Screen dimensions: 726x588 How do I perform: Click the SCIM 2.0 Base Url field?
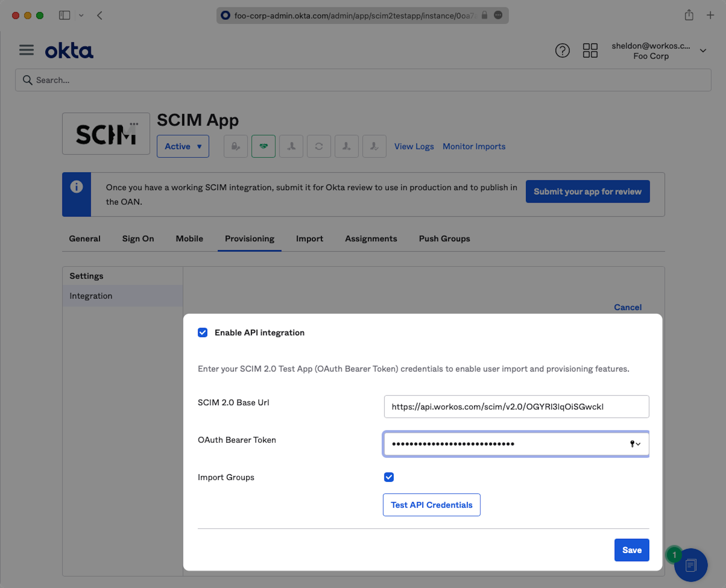coord(516,407)
